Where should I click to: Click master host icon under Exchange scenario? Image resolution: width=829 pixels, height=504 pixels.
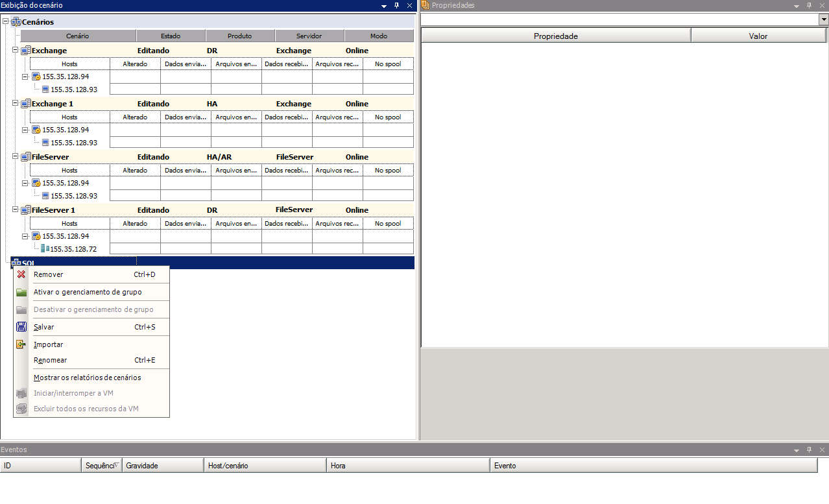36,77
